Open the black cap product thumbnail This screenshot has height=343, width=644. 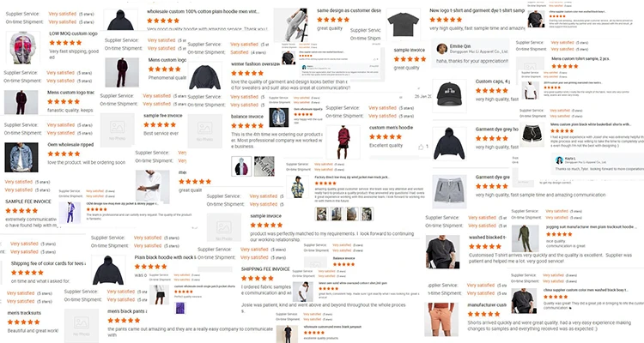tap(449, 95)
